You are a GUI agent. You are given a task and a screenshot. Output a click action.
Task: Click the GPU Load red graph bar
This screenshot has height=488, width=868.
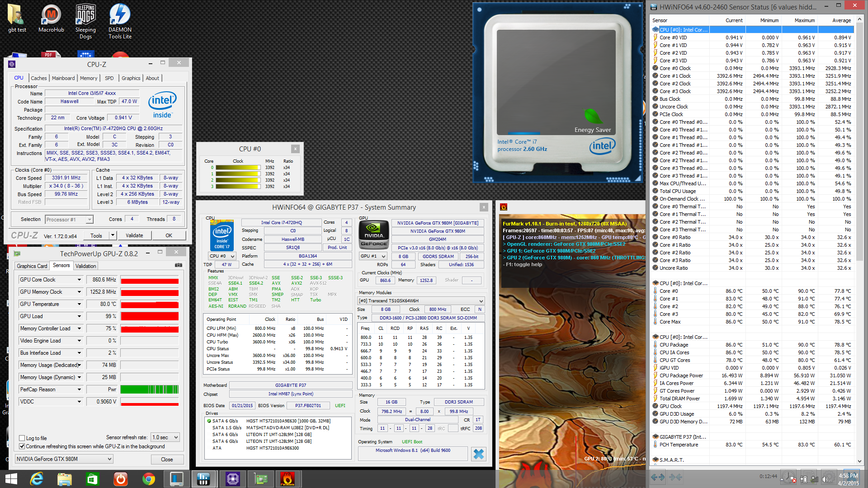click(150, 316)
